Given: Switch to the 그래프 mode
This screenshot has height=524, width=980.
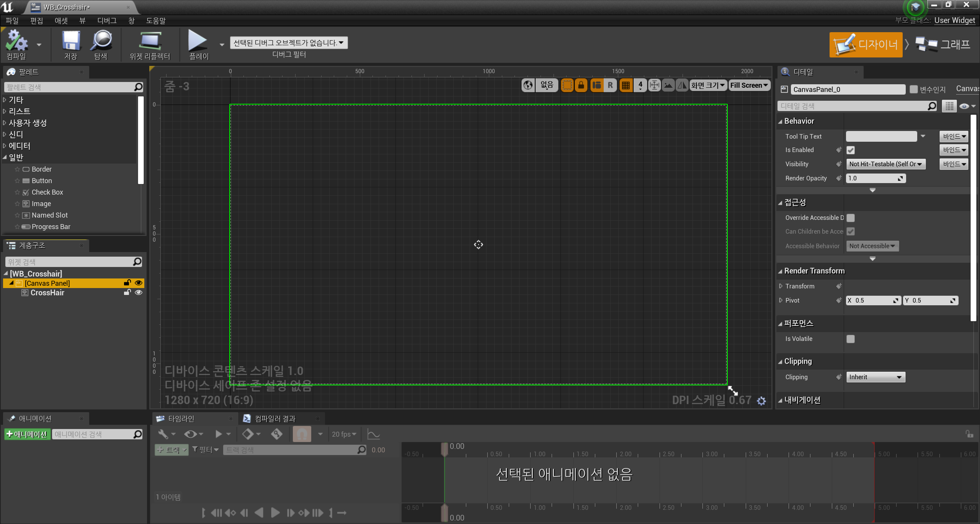Looking at the screenshot, I should (x=943, y=44).
